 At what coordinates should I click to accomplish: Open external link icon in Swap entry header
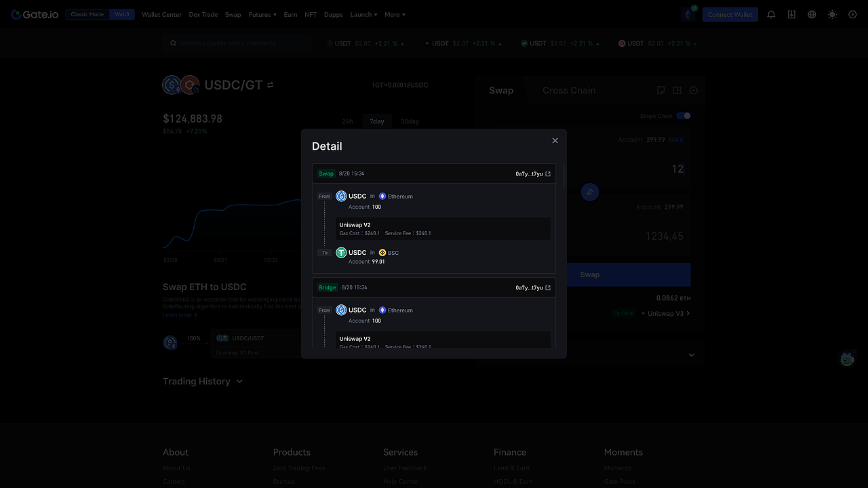click(x=548, y=174)
